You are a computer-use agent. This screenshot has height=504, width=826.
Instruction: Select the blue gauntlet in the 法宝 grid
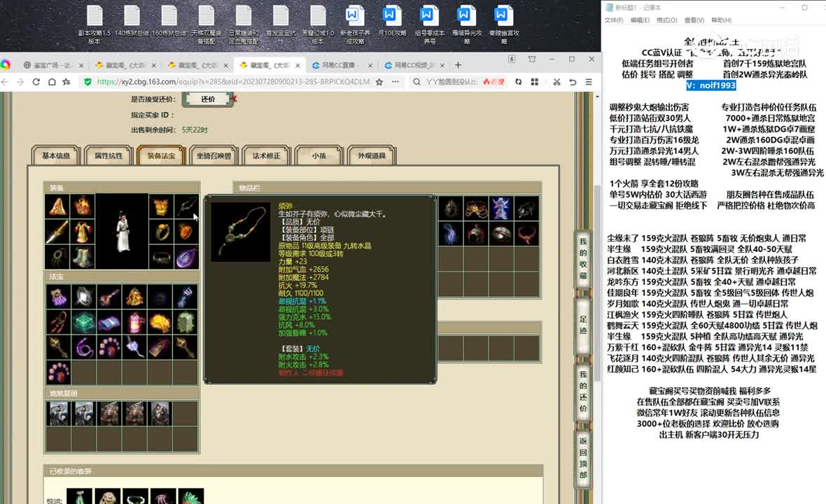point(185,297)
